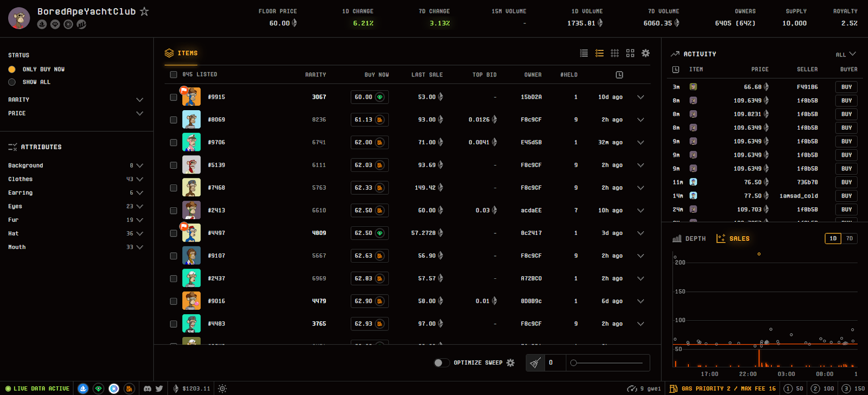Switch to small grid view

click(x=615, y=53)
